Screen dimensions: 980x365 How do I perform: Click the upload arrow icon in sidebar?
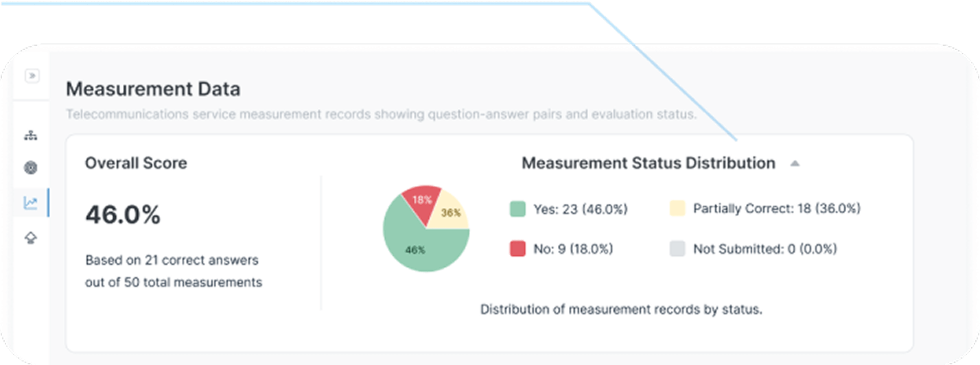30,237
